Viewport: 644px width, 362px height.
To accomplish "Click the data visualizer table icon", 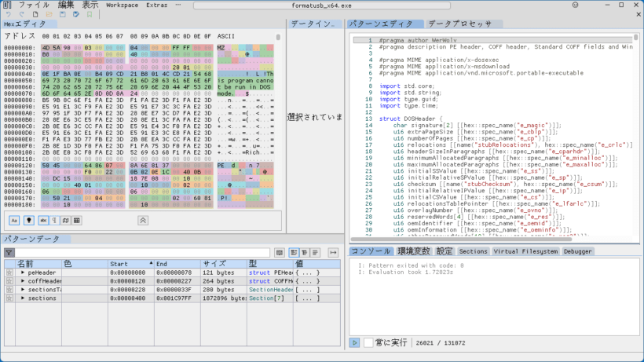I will pyautogui.click(x=76, y=221).
